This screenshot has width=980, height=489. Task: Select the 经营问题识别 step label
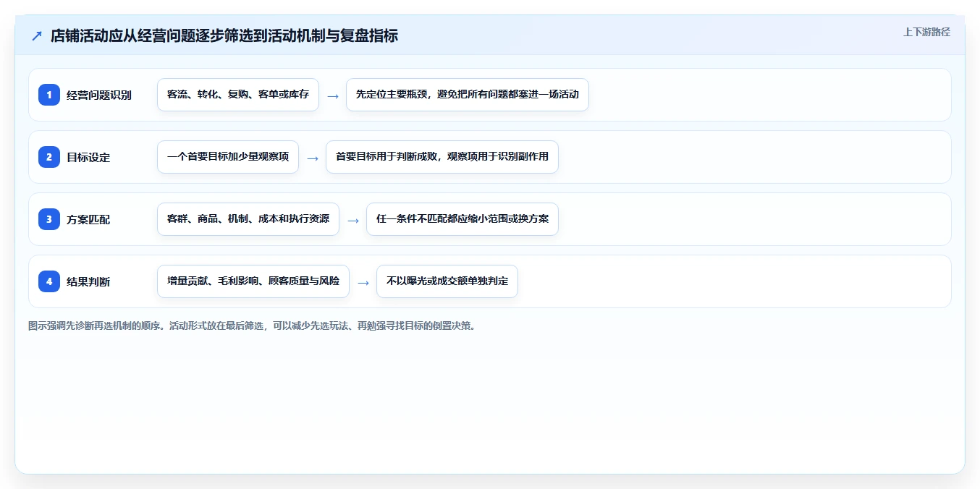click(99, 95)
